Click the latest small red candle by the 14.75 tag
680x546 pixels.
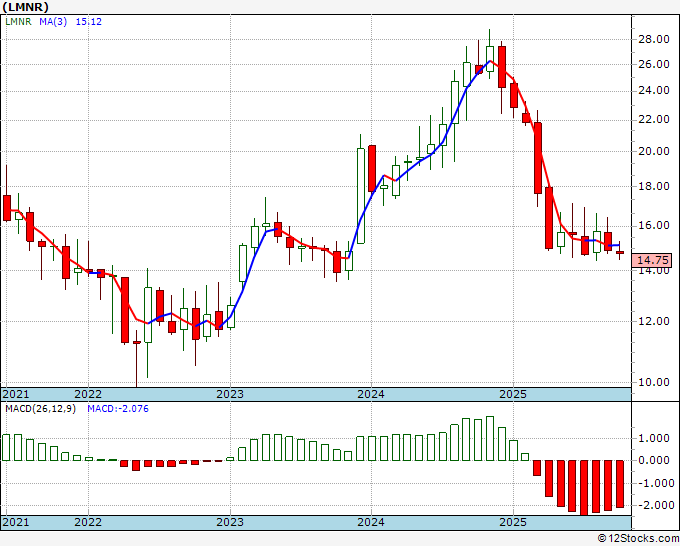(620, 252)
